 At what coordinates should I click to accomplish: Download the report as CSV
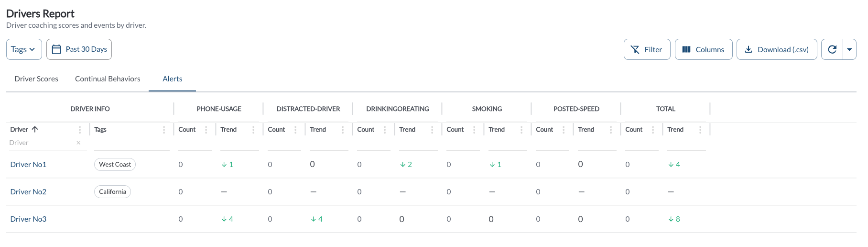point(777,49)
